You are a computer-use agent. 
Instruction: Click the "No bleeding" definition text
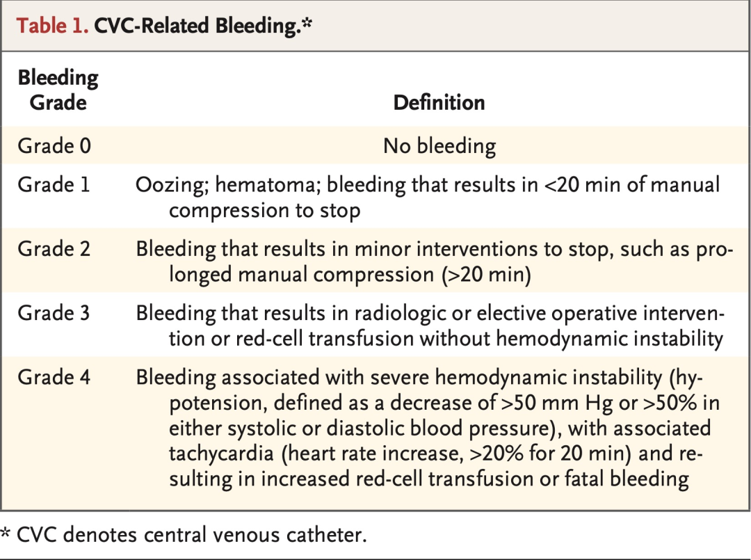[x=439, y=146]
